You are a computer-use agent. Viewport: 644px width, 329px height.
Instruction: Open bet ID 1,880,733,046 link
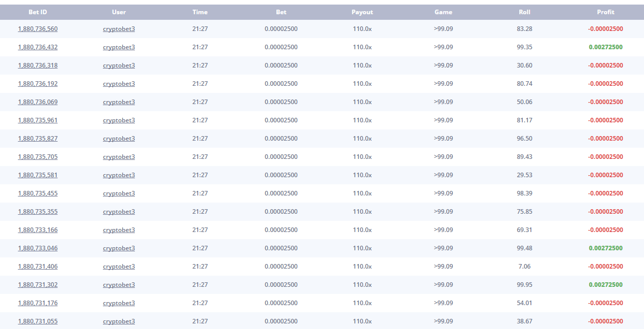pos(38,248)
